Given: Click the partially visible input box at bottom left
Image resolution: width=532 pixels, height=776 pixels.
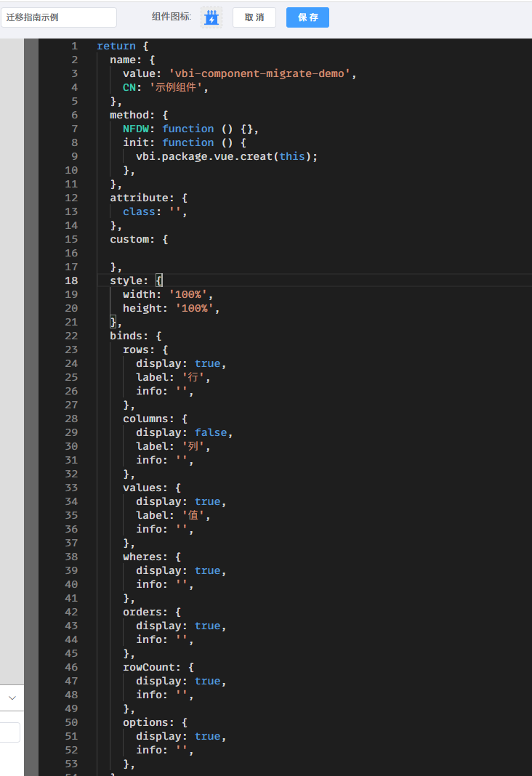Looking at the screenshot, I should pyautogui.click(x=10, y=732).
